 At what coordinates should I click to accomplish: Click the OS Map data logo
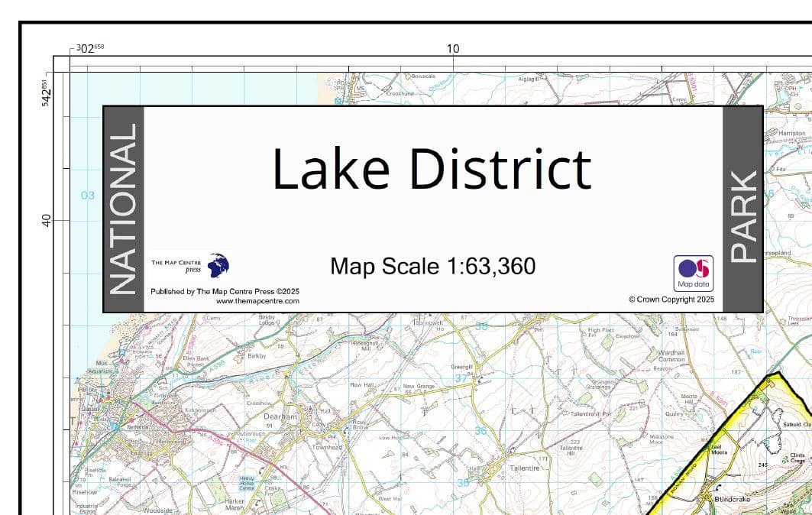pyautogui.click(x=693, y=273)
